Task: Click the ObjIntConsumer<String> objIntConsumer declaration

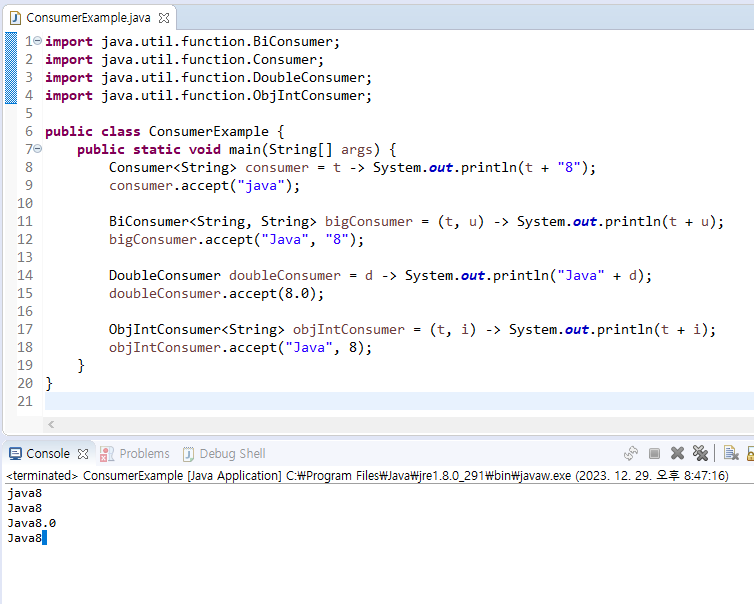Action: [412, 329]
